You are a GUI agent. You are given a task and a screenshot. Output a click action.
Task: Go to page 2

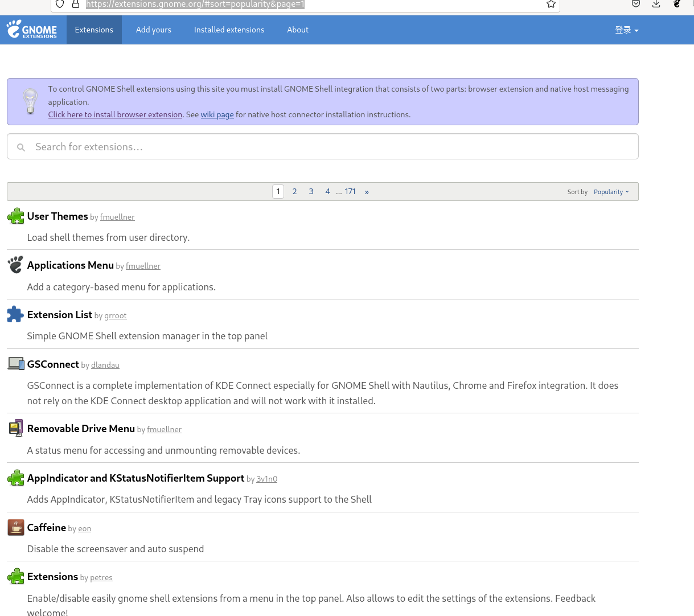coord(294,191)
